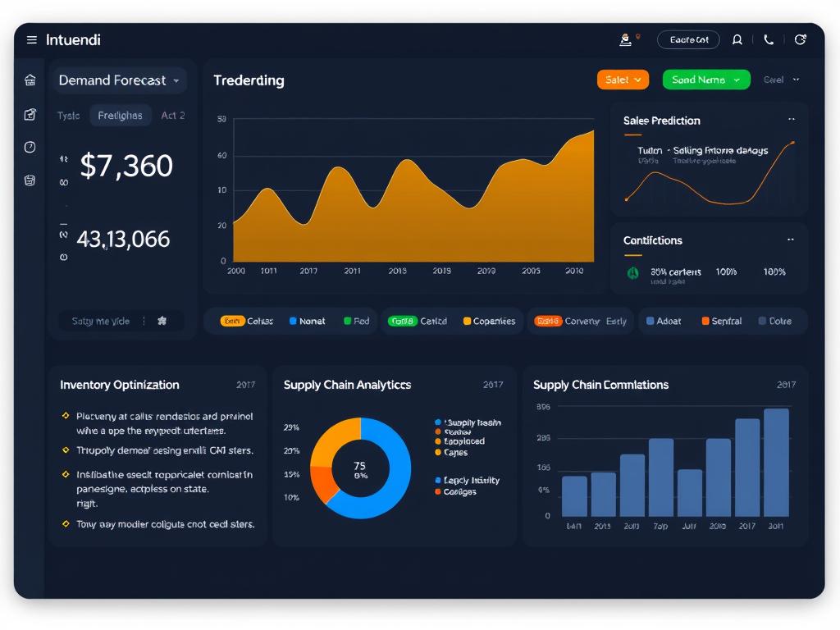Click the Trederding chart title link
The image size is (840, 630).
point(249,80)
